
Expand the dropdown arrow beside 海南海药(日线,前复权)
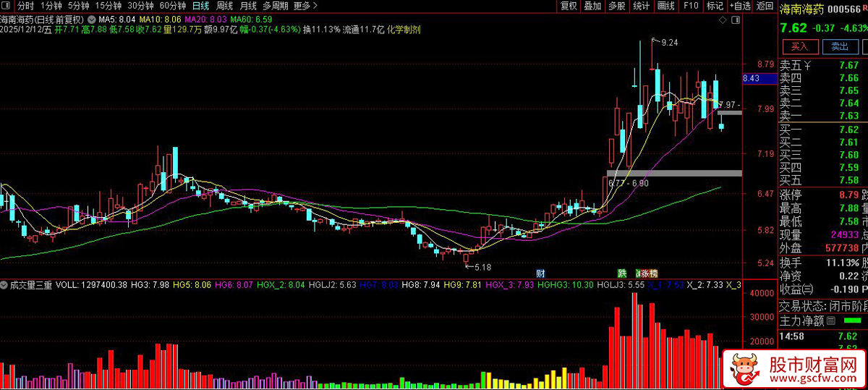point(91,20)
